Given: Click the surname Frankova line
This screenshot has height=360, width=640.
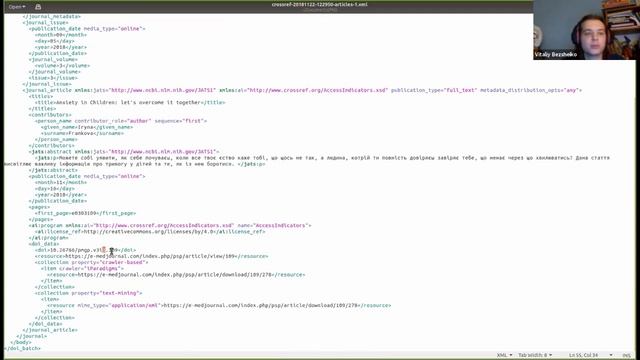Looking at the screenshot, I should tap(82, 133).
